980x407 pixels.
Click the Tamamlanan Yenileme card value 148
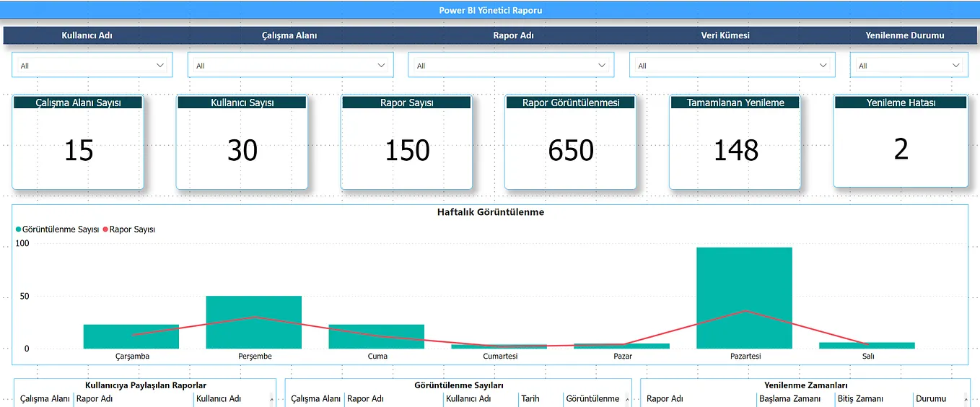(735, 150)
